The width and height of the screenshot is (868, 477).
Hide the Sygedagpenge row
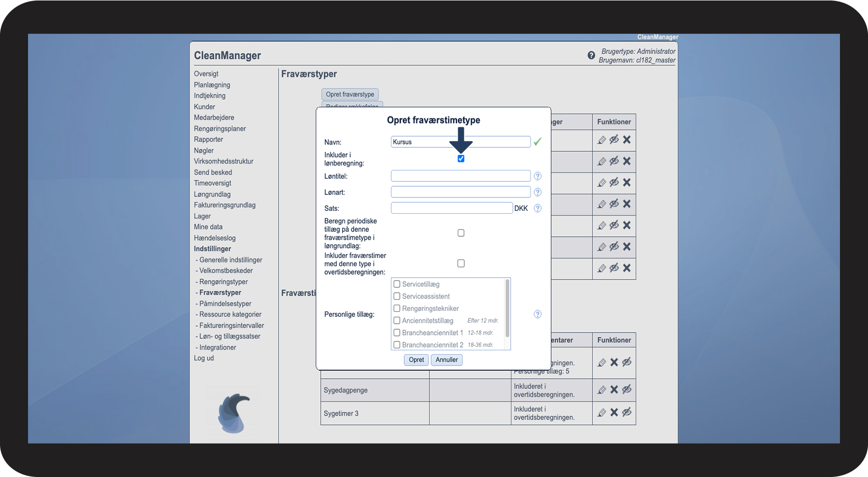pyautogui.click(x=627, y=390)
